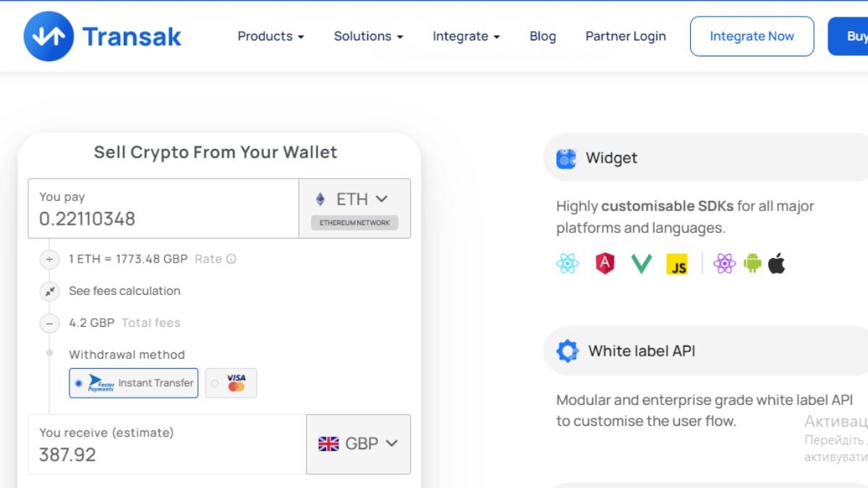Open the Partner Login link
Image resolution: width=868 pixels, height=488 pixels.
[x=626, y=36]
